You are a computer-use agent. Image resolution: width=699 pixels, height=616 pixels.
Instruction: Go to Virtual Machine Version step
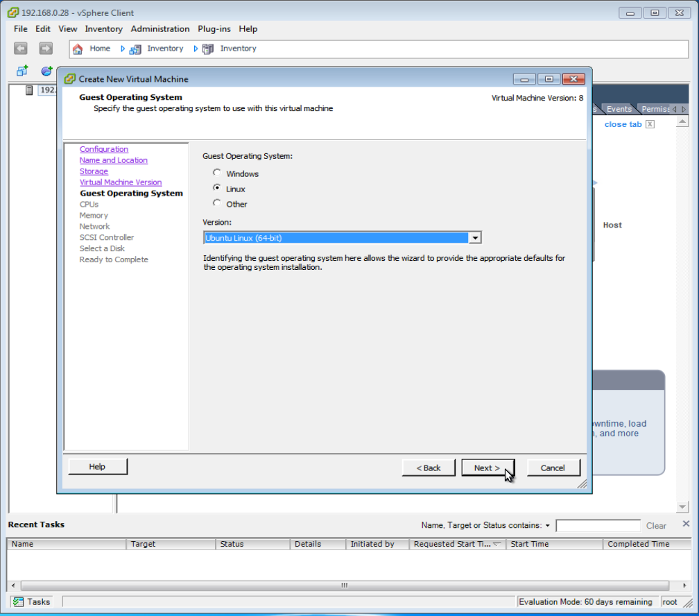coord(121,182)
